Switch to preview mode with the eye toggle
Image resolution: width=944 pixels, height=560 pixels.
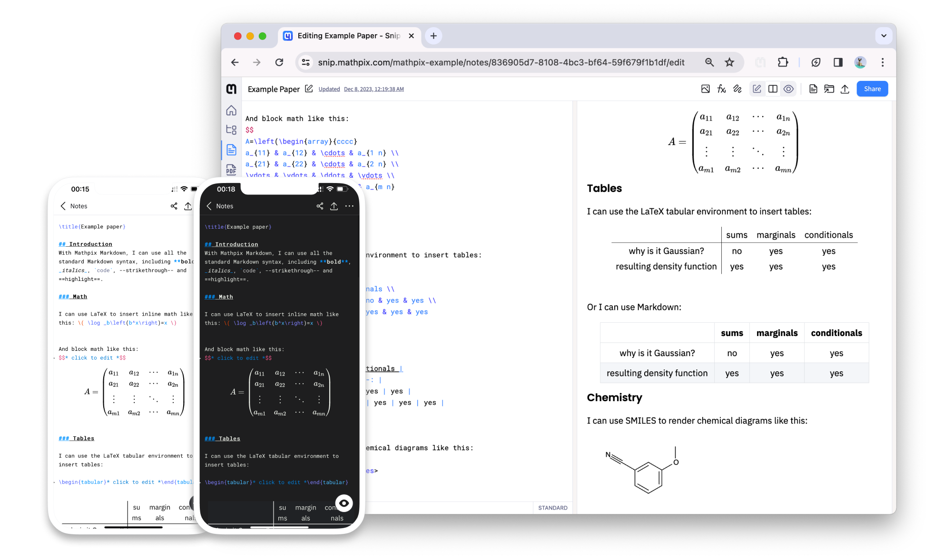click(788, 88)
